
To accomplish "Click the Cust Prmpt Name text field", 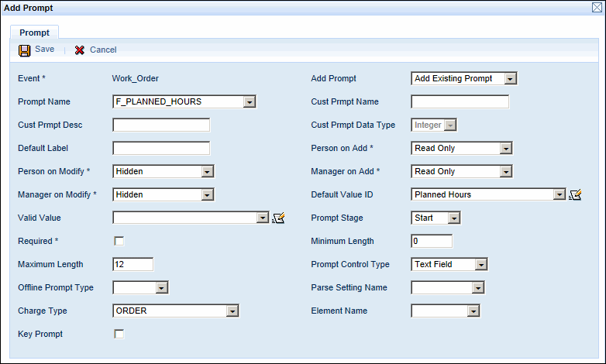I will pyautogui.click(x=460, y=101).
